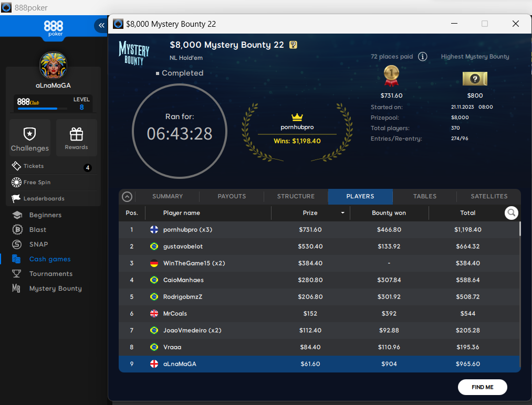Switch to the SATELLITES tab

coord(489,196)
